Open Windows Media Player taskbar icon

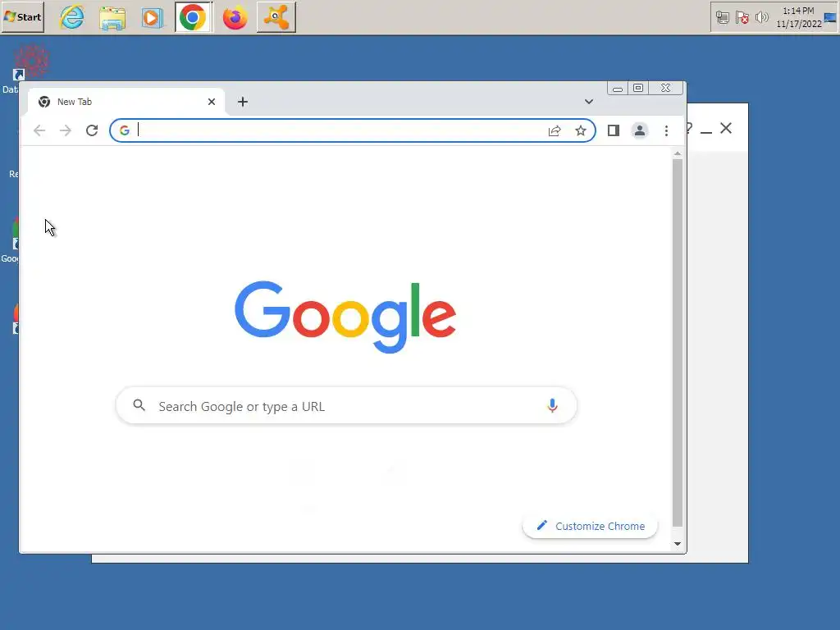(152, 18)
